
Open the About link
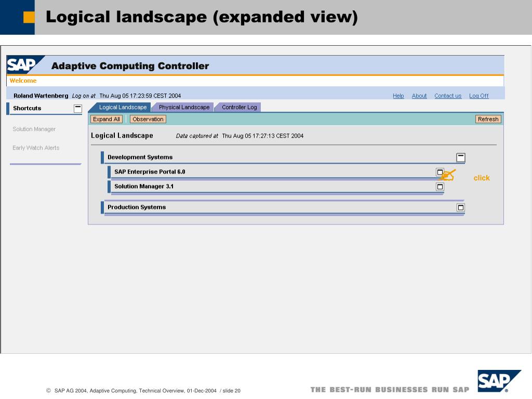tap(419, 96)
